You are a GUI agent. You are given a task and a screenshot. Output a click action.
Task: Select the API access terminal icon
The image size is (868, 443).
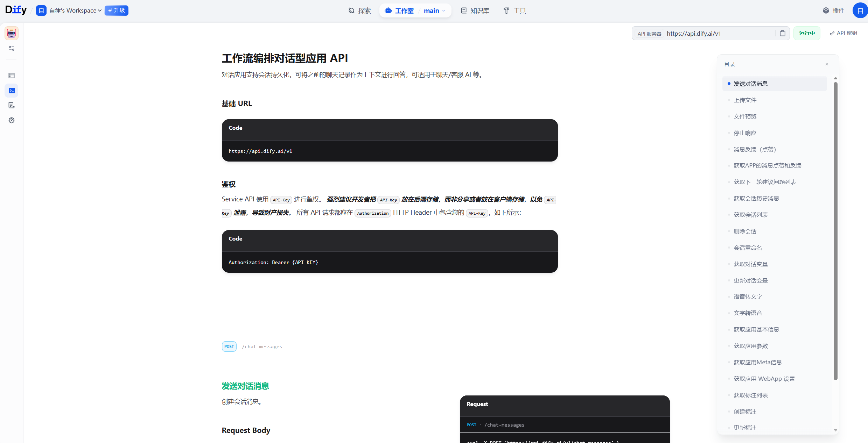tap(12, 91)
